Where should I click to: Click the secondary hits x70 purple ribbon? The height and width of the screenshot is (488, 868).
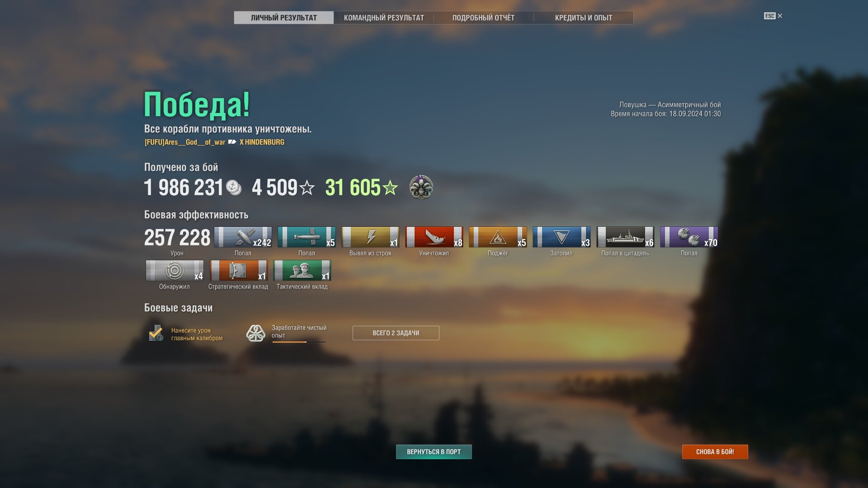(689, 237)
